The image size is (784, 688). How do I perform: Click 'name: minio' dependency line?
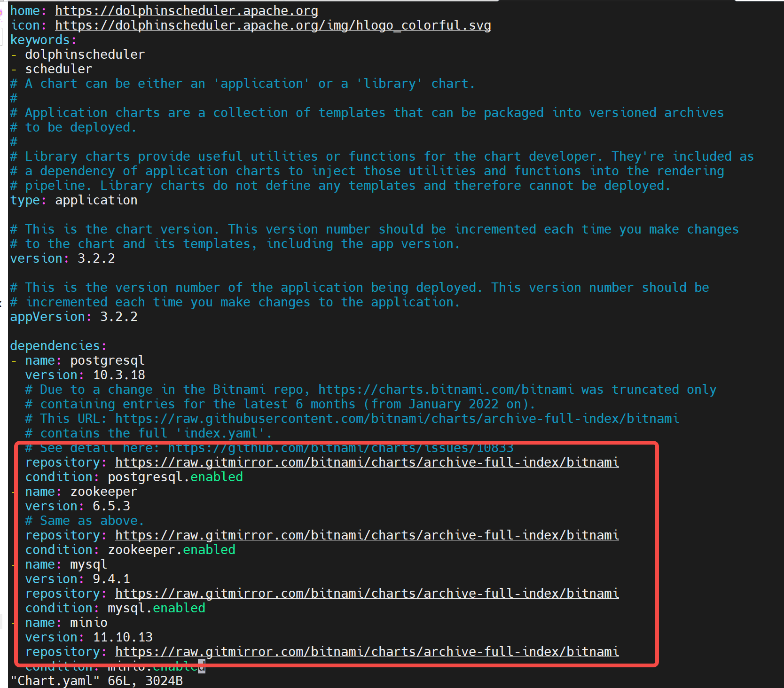click(66, 623)
